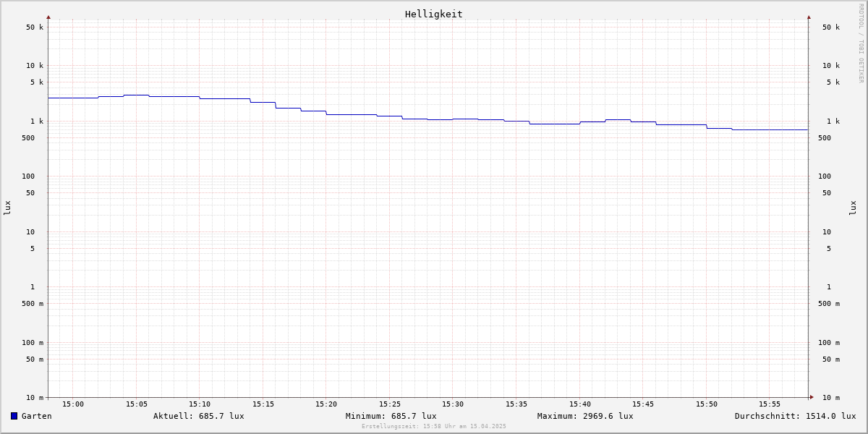Click the left axis 100 m label
Viewport: 868px width, 434px height.
(33, 342)
